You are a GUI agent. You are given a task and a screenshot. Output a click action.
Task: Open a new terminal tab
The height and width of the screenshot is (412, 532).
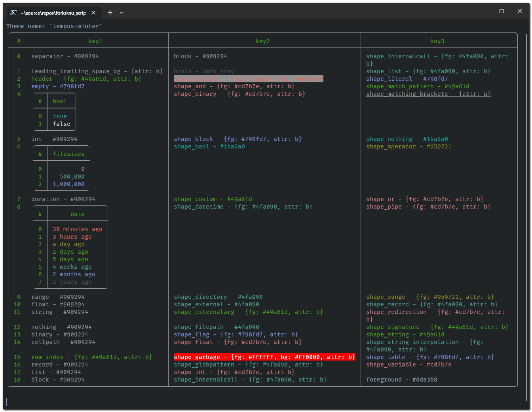point(110,13)
